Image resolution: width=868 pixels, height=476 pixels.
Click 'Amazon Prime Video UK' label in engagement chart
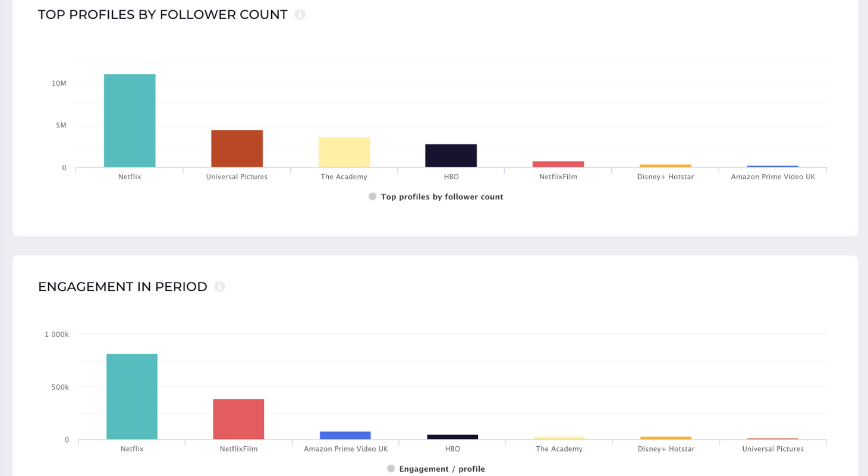pyautogui.click(x=345, y=449)
